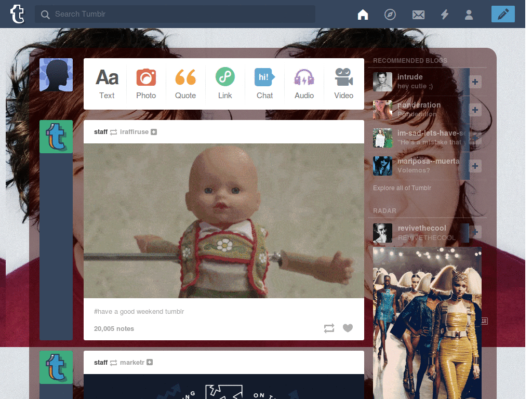Go to the dashboard home icon
This screenshot has height=399, width=532.
(363, 15)
